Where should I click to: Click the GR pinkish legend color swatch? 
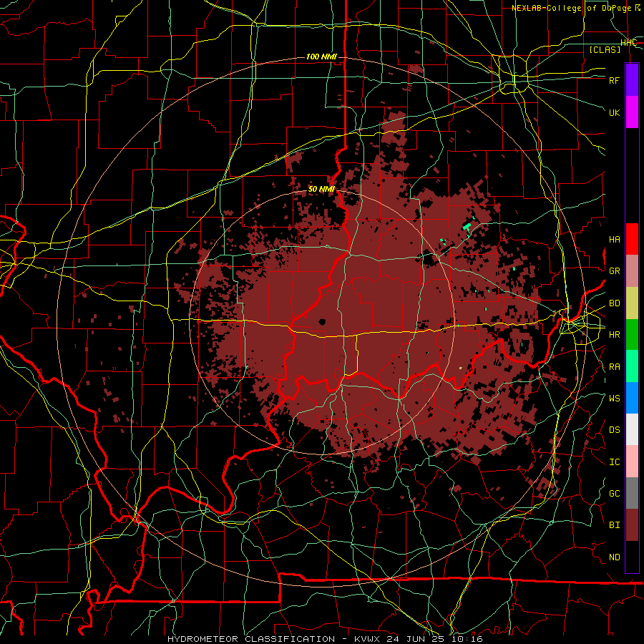click(x=632, y=271)
